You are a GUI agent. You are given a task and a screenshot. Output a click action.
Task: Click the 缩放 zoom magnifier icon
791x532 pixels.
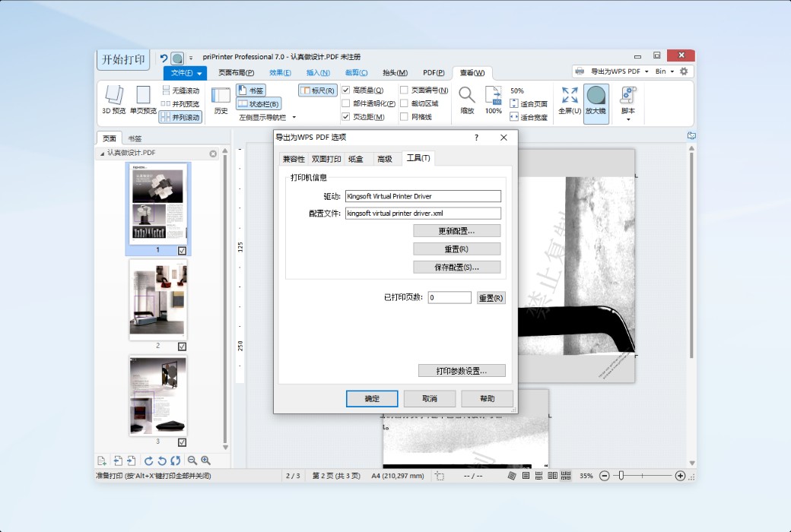[467, 100]
